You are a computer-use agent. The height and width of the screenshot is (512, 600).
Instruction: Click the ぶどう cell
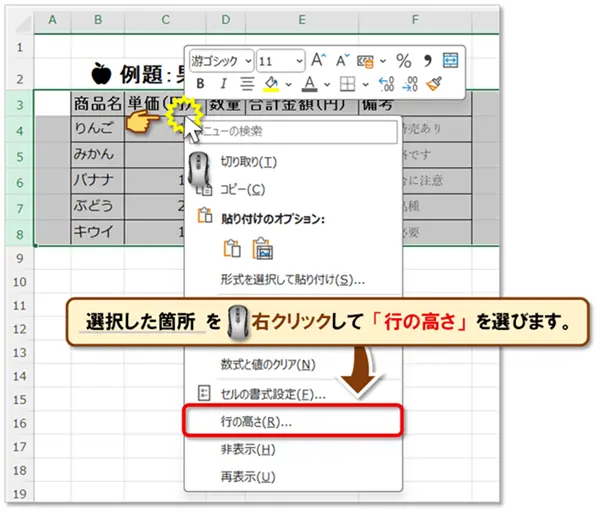(98, 207)
